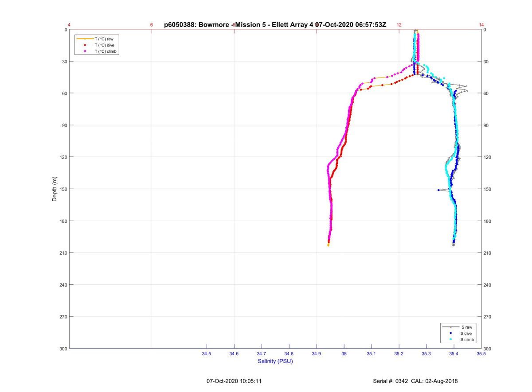Click depth tick 30 on right axis

click(x=486, y=62)
